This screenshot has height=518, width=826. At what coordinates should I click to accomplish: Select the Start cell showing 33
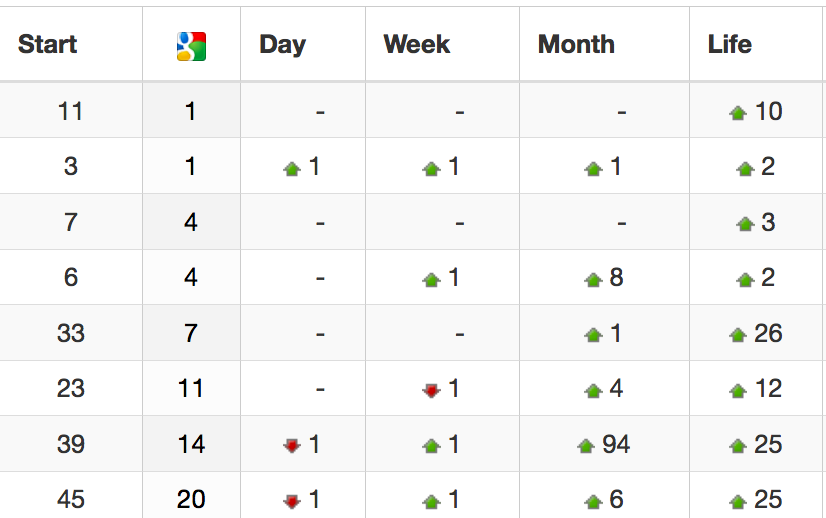click(71, 333)
